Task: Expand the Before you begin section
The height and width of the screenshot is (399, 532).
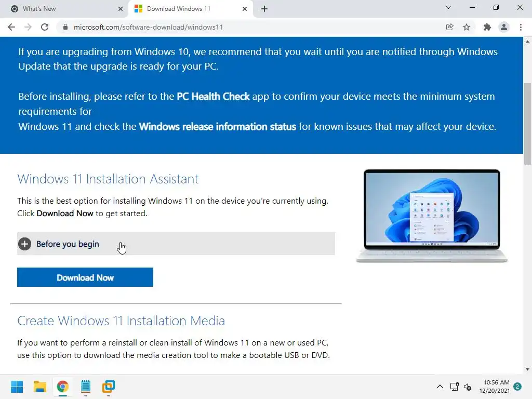Action: click(176, 244)
